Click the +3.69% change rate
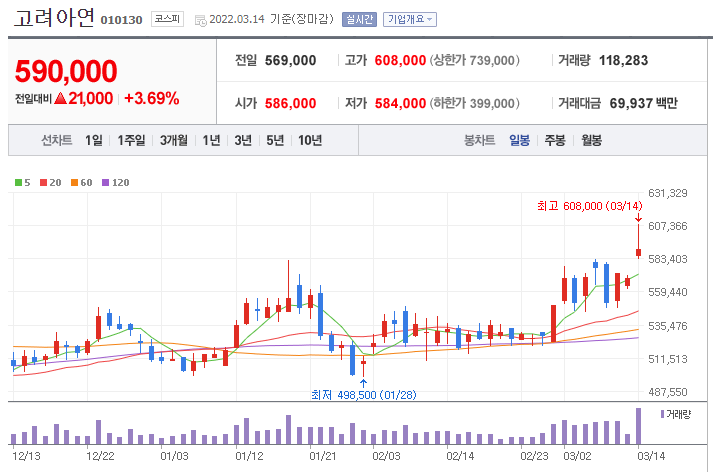 point(151,98)
